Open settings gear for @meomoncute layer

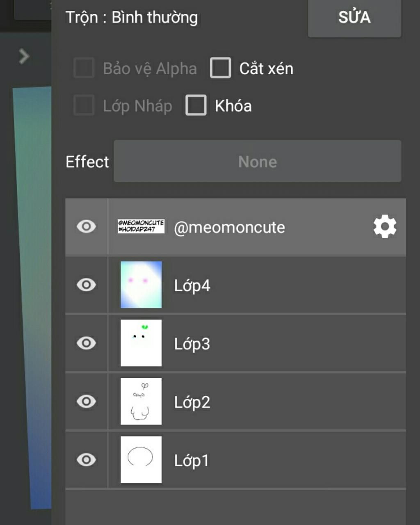385,226
